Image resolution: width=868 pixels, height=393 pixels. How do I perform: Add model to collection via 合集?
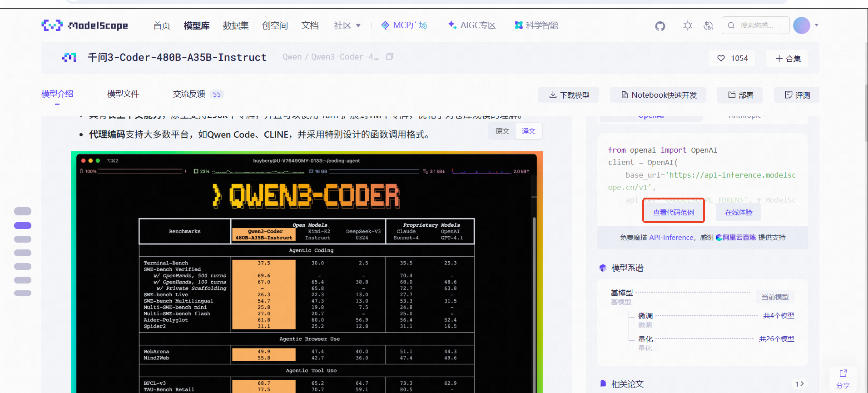[788, 59]
